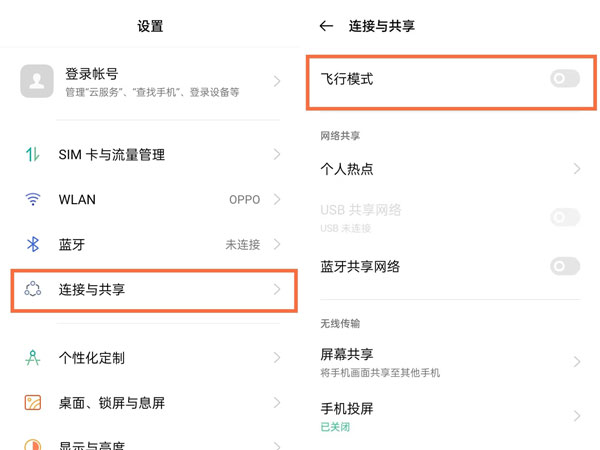
Task: Tap the 个性化定制 personalization icon
Action: click(x=33, y=358)
